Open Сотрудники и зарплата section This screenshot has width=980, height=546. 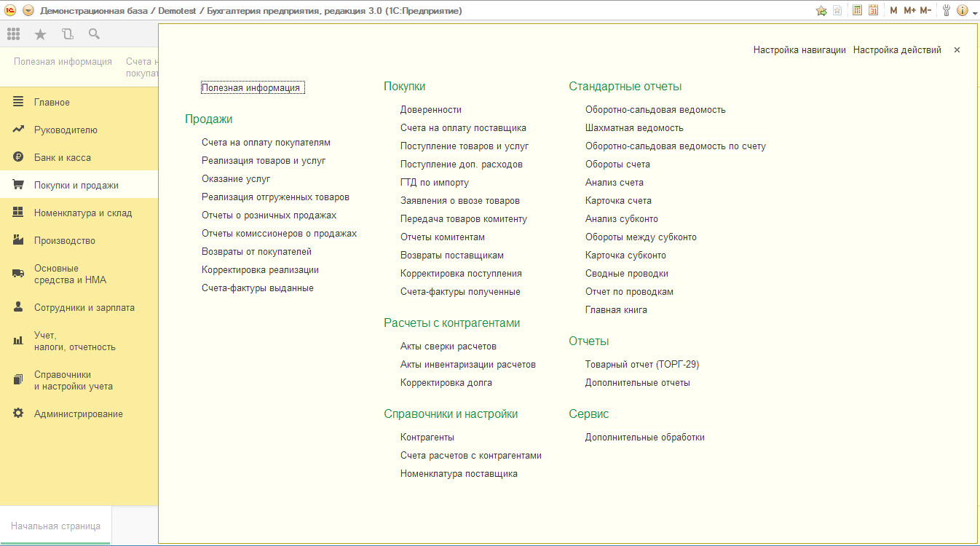coord(79,307)
